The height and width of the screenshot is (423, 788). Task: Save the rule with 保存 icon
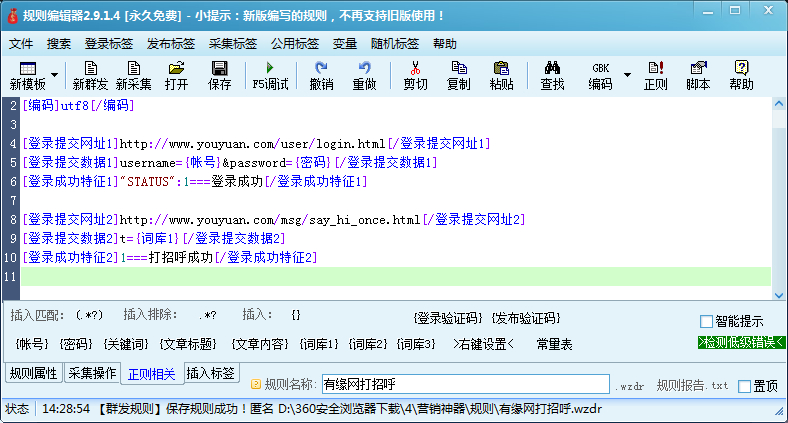click(219, 68)
